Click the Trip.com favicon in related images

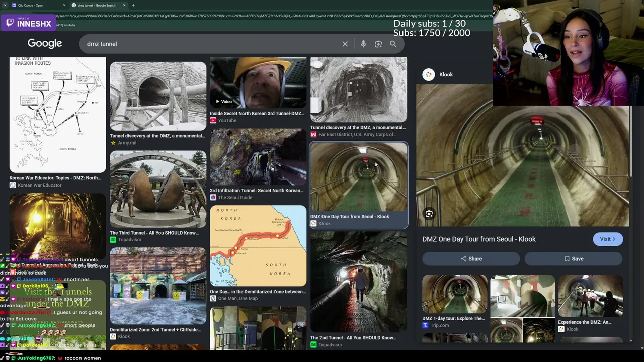click(426, 325)
